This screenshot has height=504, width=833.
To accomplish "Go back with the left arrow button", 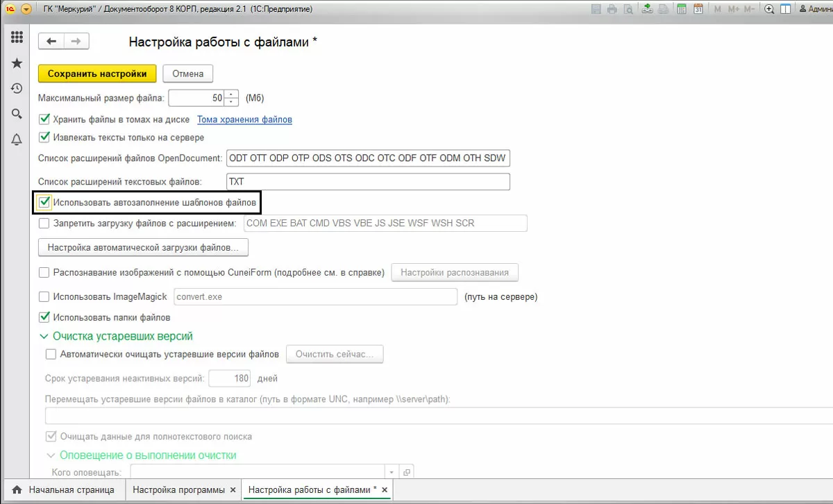I will tap(51, 42).
